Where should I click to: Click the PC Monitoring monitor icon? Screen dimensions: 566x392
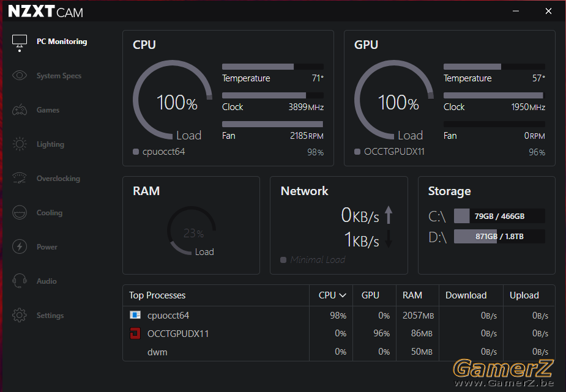point(20,42)
